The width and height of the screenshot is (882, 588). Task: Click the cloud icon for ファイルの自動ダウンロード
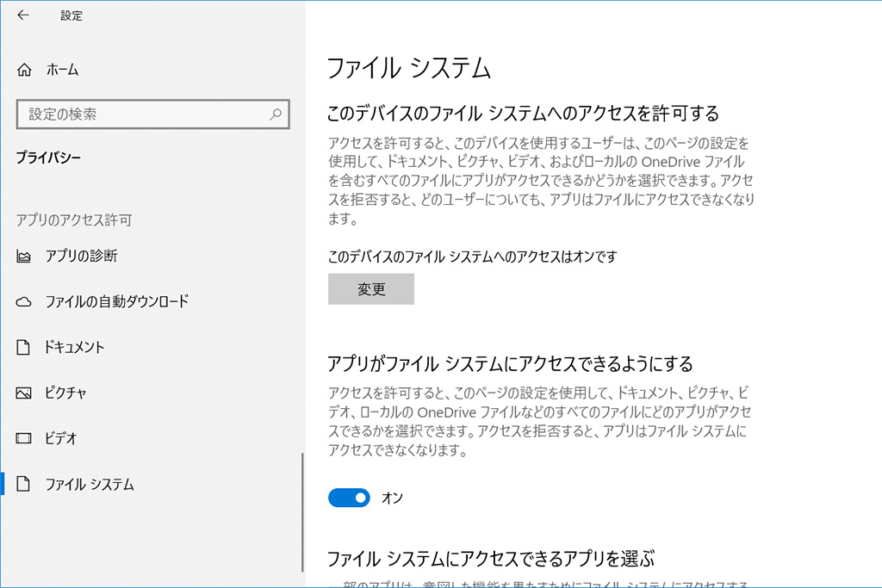(24, 302)
